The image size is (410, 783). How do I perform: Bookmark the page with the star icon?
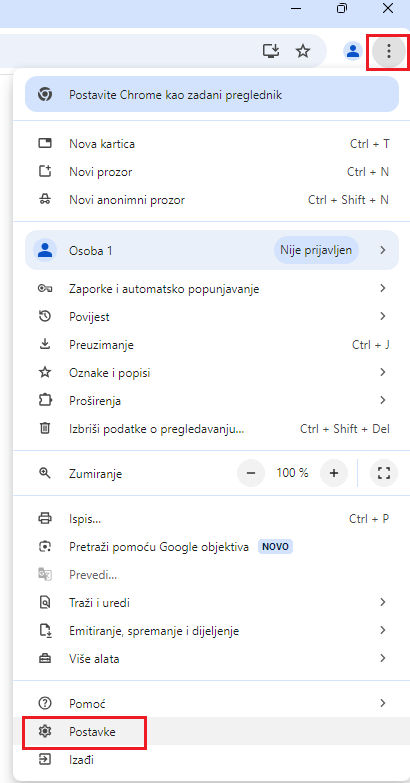303,51
